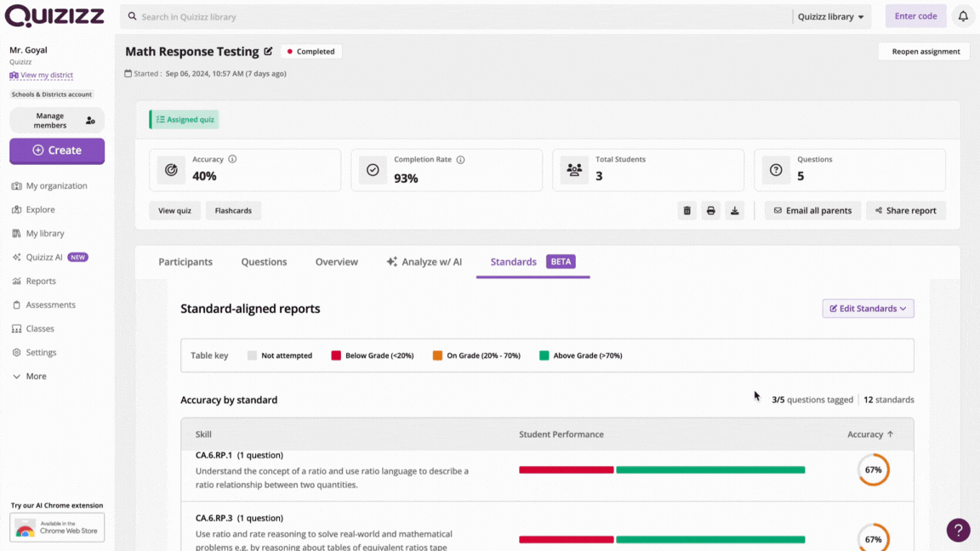This screenshot has width=980, height=551.
Task: Click Reopen assignment
Action: pyautogui.click(x=926, y=51)
